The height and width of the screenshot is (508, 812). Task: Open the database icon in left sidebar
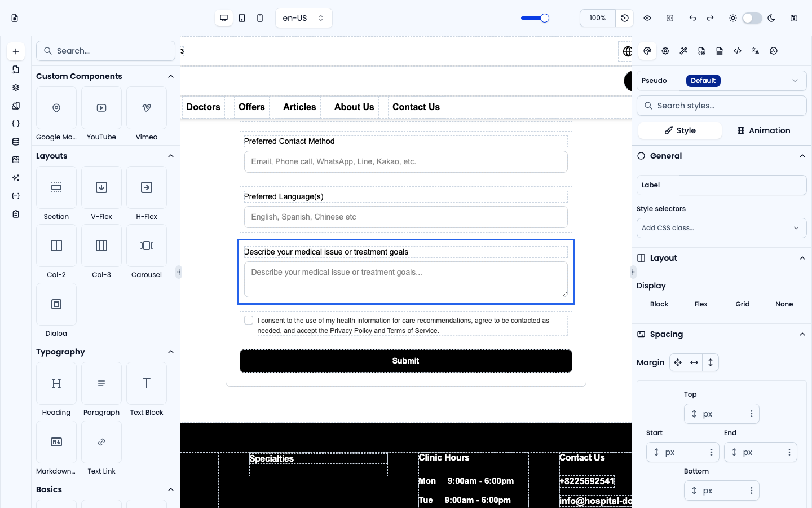[16, 142]
